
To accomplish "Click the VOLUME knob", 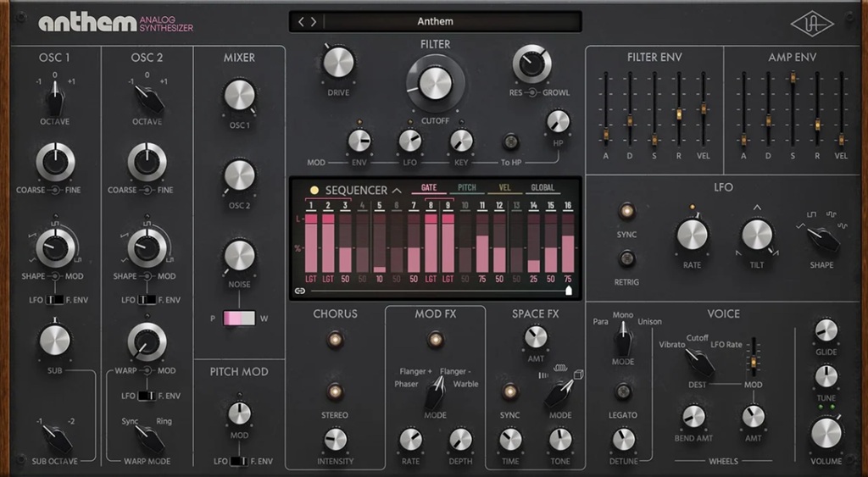I will pyautogui.click(x=826, y=433).
